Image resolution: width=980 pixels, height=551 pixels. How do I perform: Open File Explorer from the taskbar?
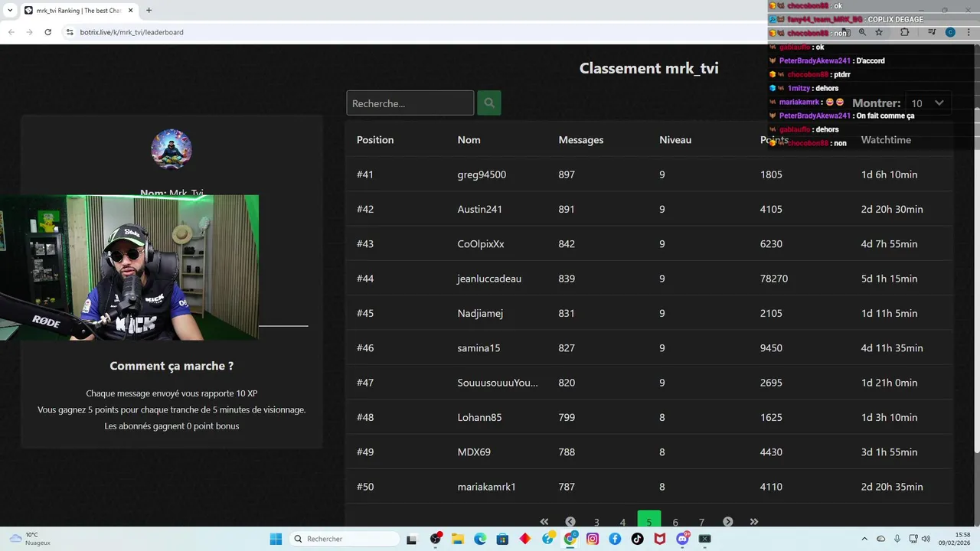[458, 539]
